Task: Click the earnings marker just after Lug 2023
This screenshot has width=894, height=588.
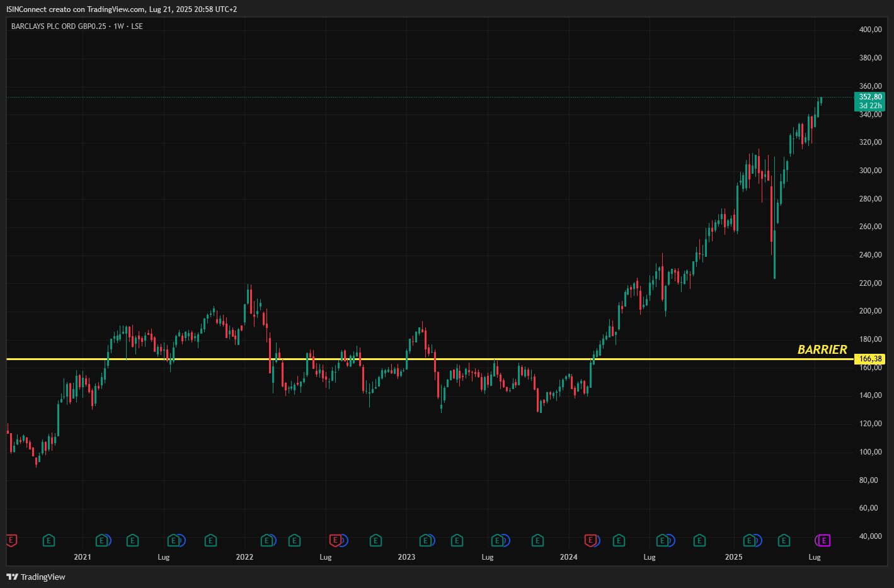Action: click(x=497, y=540)
